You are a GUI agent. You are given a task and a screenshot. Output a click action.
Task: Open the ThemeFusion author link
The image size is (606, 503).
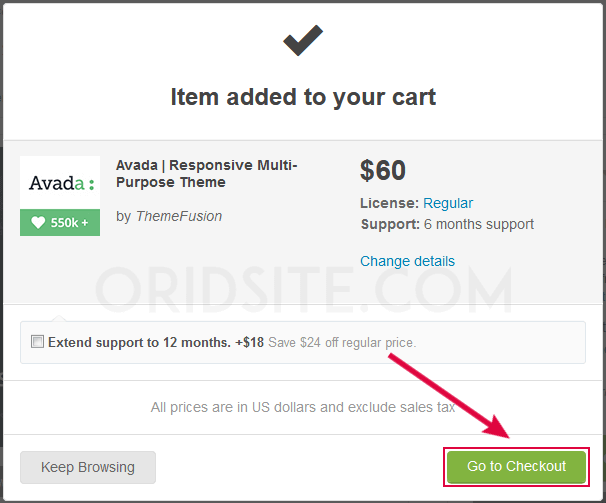tap(179, 216)
